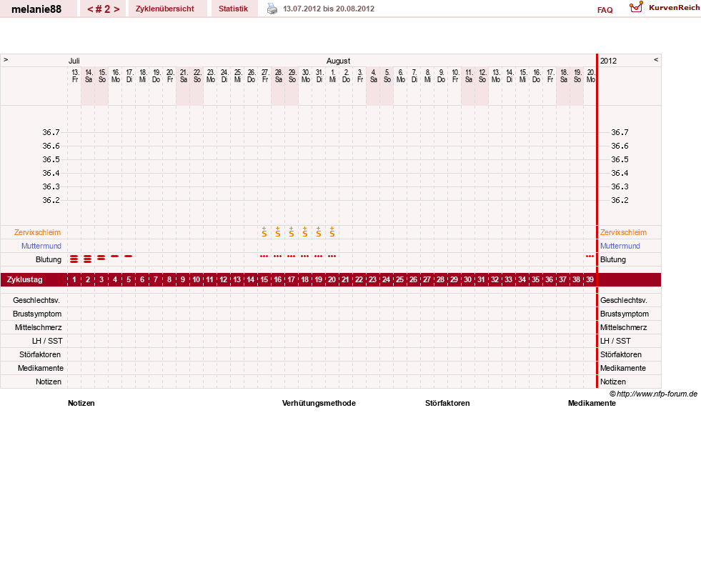Click cervical mucus symbol on 27. Fr
Viewport: 701px width, 588px height.
[x=264, y=231]
